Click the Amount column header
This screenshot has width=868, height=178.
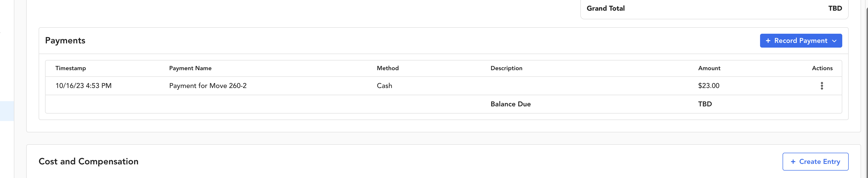[709, 68]
